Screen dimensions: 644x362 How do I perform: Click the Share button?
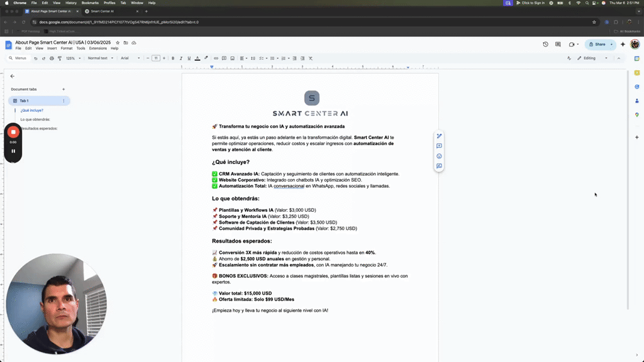click(597, 45)
